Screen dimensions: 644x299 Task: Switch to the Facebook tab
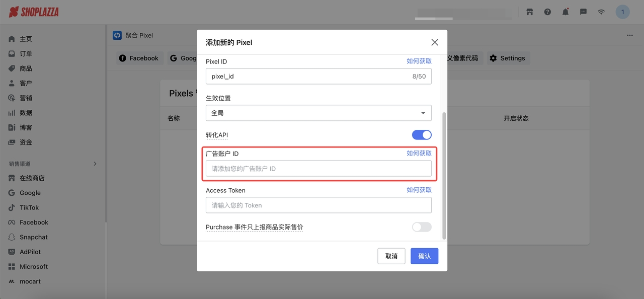pos(138,58)
